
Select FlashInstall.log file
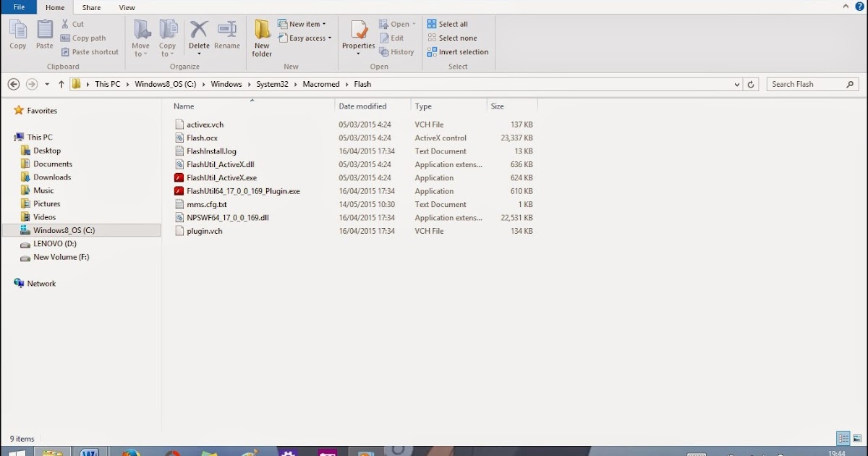(211, 151)
